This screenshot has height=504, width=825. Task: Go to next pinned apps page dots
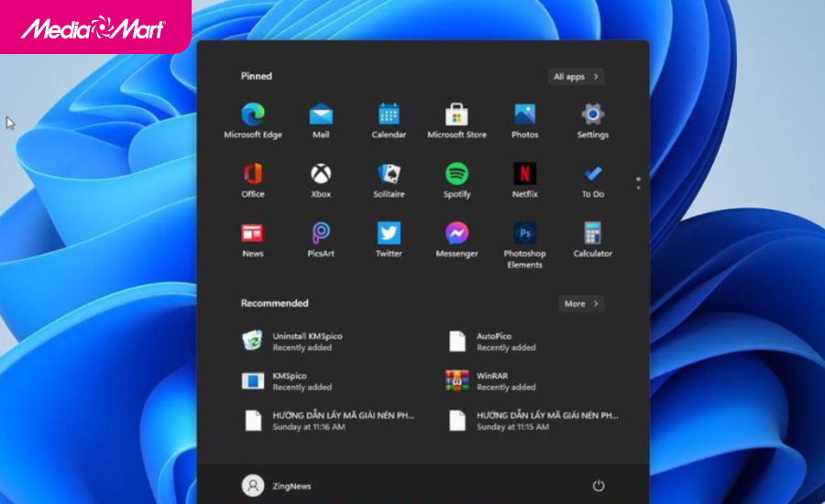coord(638,183)
